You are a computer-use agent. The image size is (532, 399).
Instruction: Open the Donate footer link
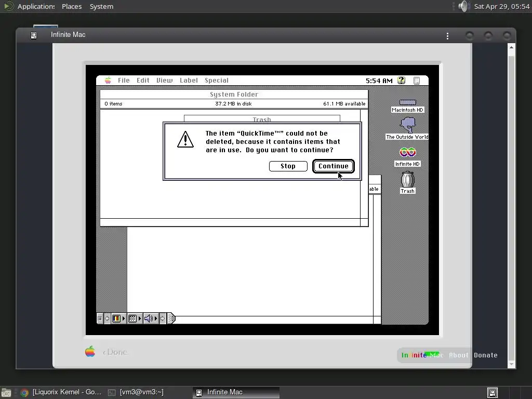(x=486, y=355)
